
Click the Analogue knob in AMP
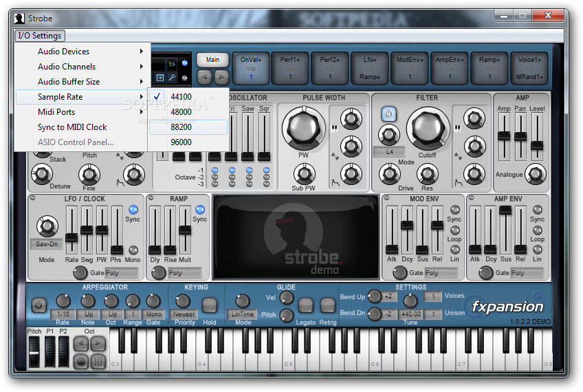tap(535, 174)
